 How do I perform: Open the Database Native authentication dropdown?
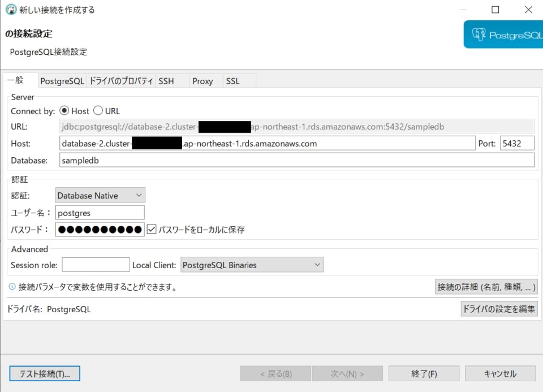(100, 196)
